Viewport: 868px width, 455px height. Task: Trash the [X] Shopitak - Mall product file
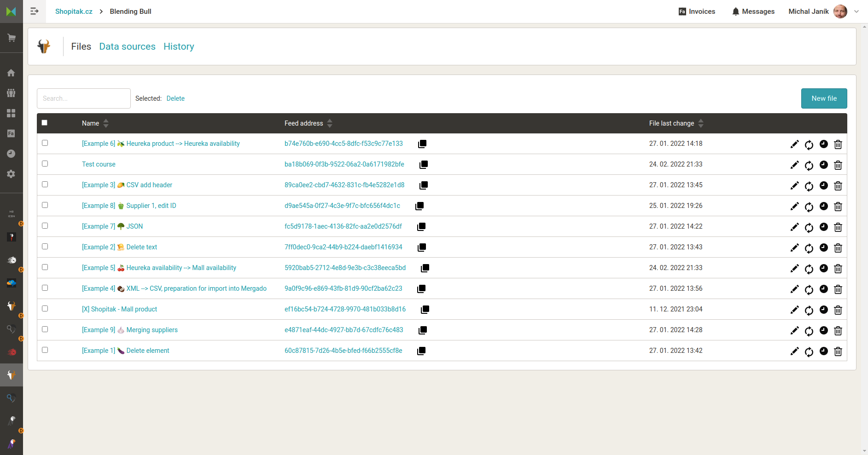coord(838,310)
